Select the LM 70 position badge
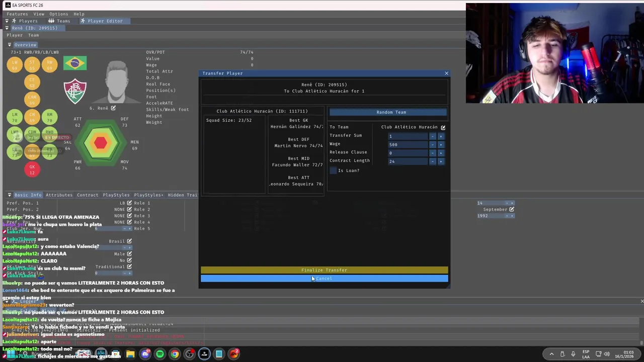 point(15,117)
